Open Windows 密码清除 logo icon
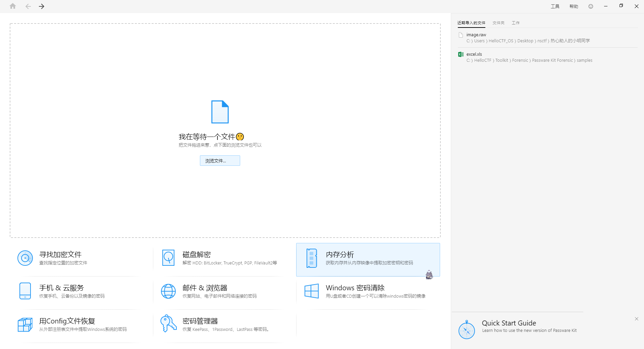The image size is (644, 349). tap(311, 291)
